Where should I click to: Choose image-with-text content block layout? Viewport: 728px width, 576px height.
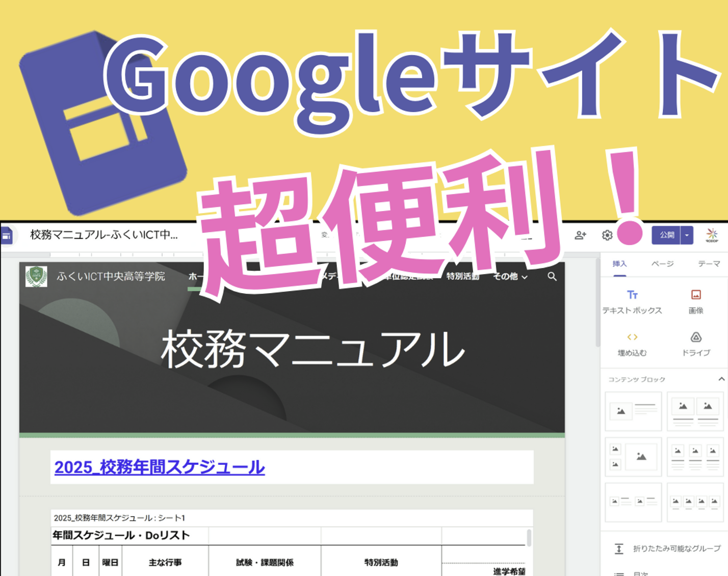(633, 411)
